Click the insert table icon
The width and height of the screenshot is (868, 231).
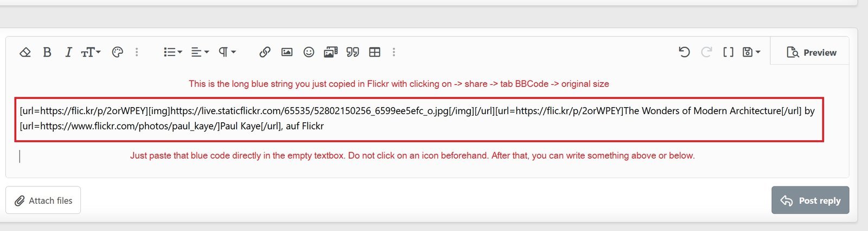(374, 52)
